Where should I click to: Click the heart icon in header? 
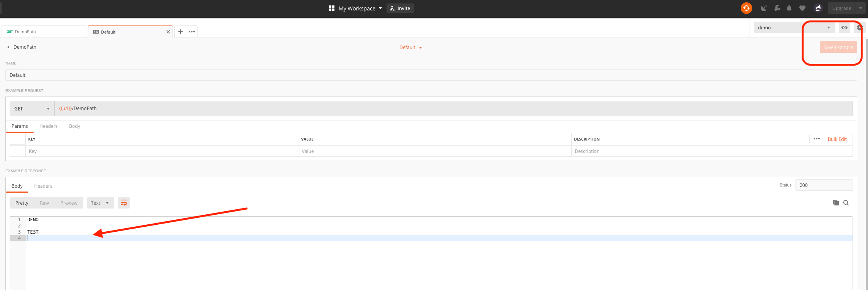(802, 8)
